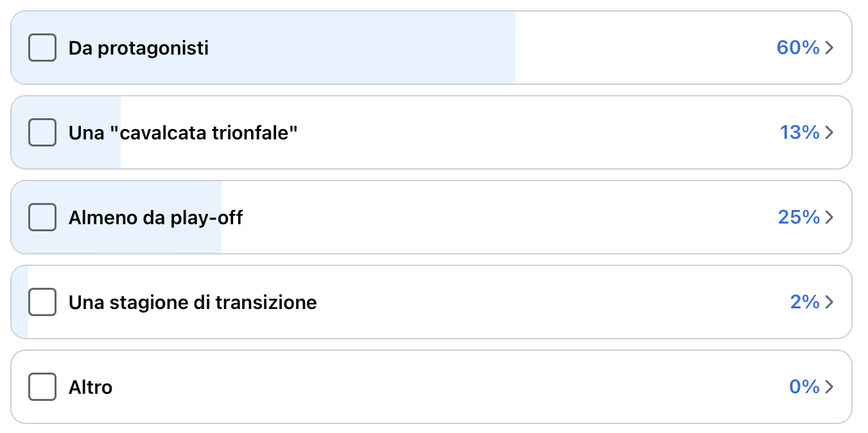Pick the "Almeno da play-off" label

point(155,218)
